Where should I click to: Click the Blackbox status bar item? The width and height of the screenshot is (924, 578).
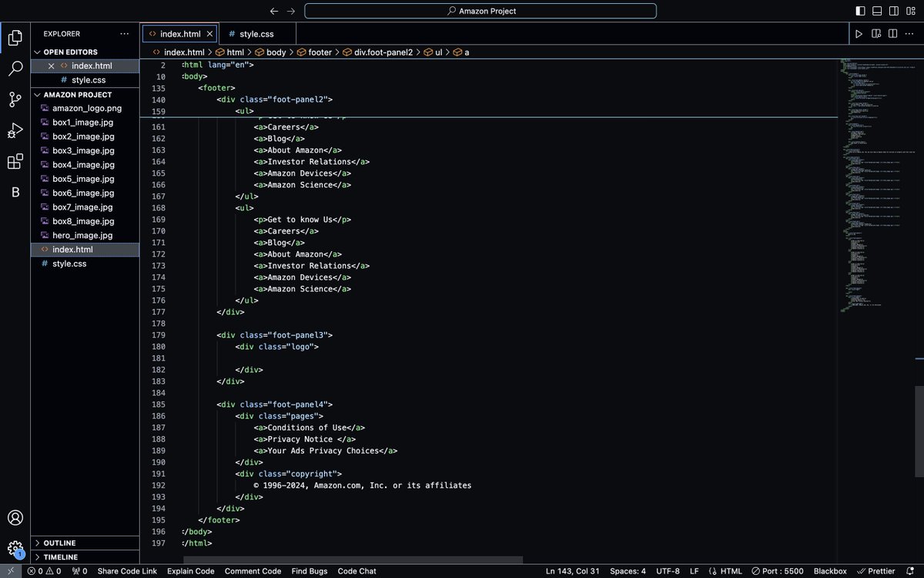(x=829, y=571)
